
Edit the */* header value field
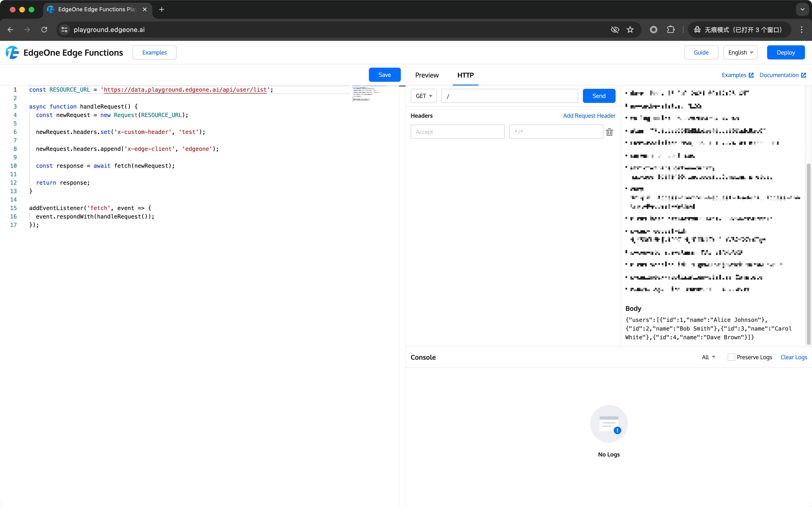tap(556, 132)
